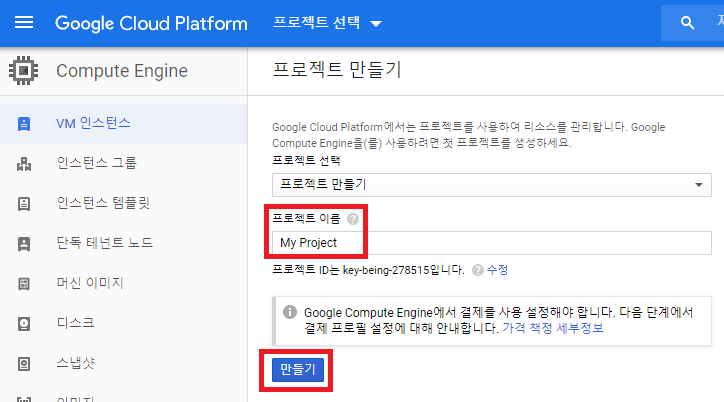Open the hamburger navigation menu
The height and width of the screenshot is (402, 724).
[24, 22]
